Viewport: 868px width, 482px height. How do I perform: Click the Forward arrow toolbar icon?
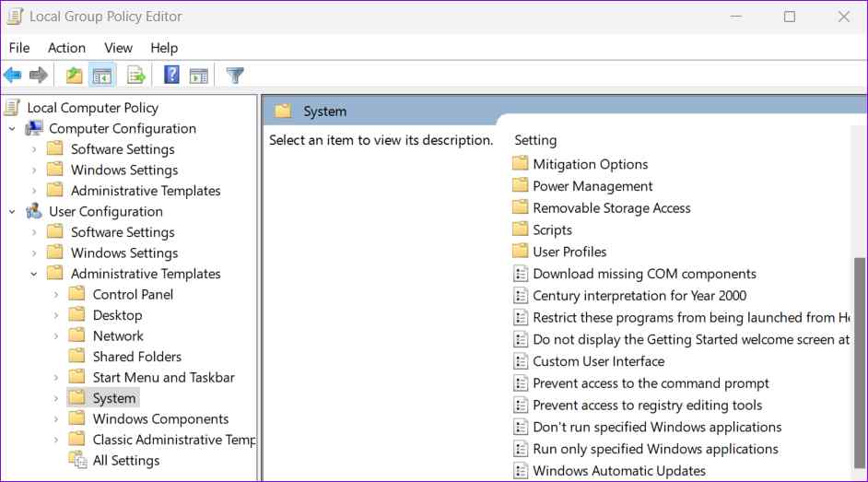click(x=39, y=76)
